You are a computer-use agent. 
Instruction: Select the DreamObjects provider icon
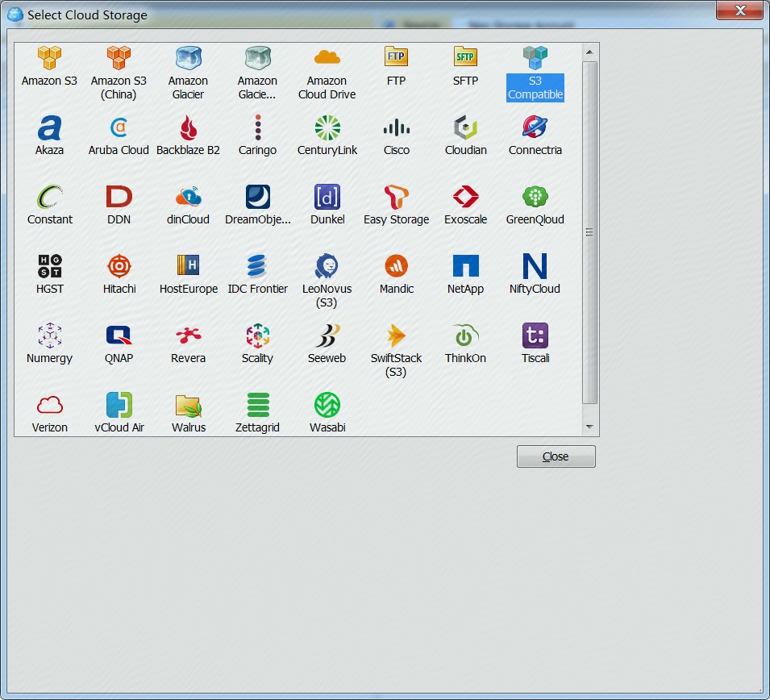click(258, 197)
